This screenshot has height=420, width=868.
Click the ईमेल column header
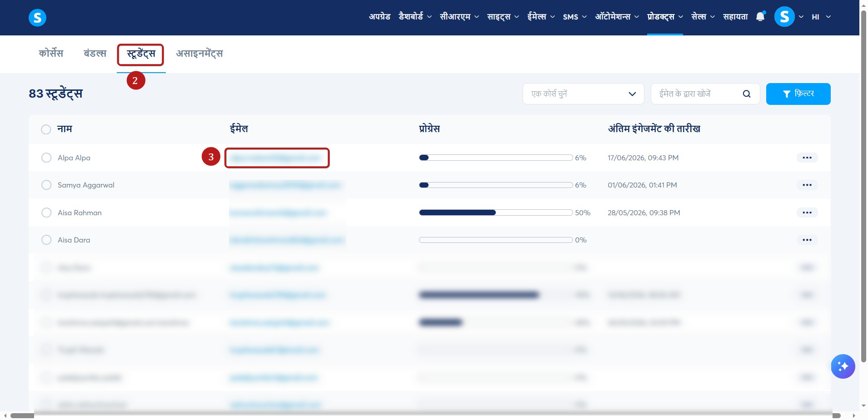(x=239, y=129)
